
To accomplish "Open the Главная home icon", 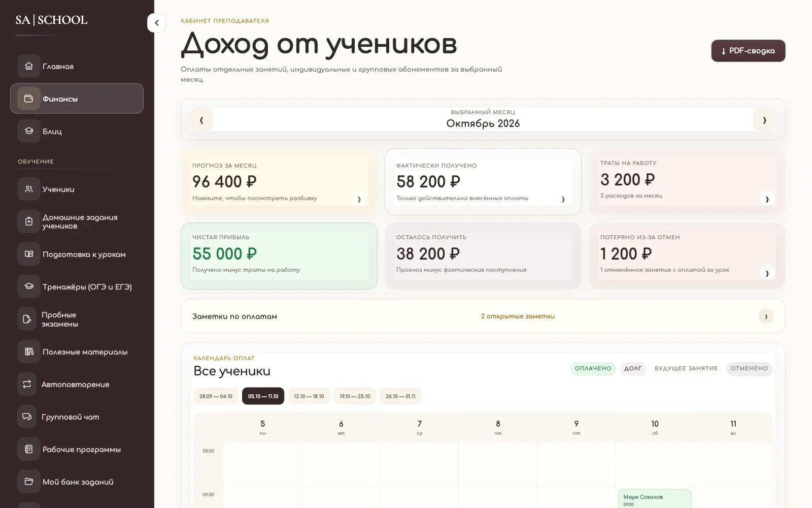I will point(29,66).
